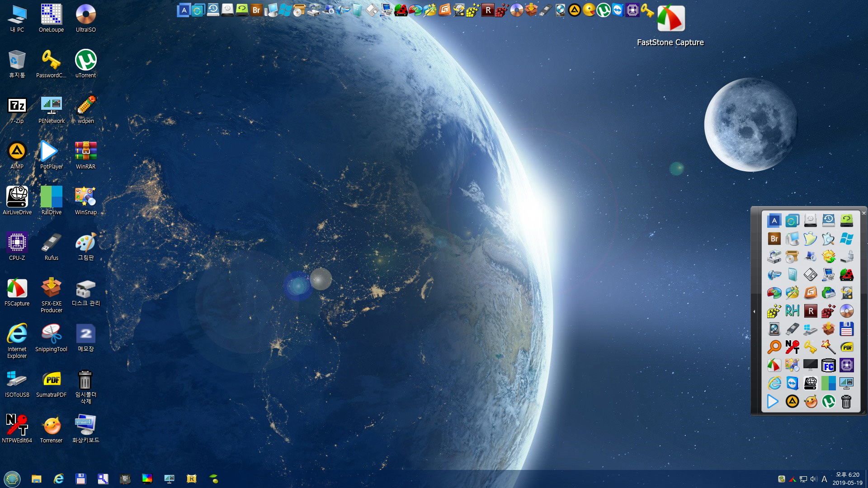Click the blue floppy disk icon in the launcher panel
Screen dimensions: 868x488
pos(846,329)
